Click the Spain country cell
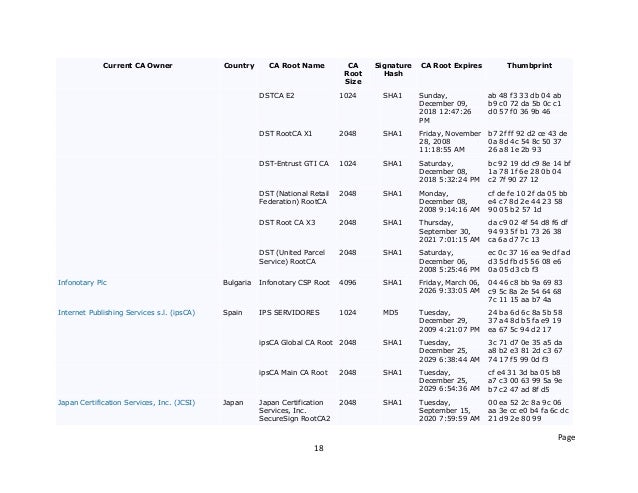This screenshot has width=638, height=493. 232,312
